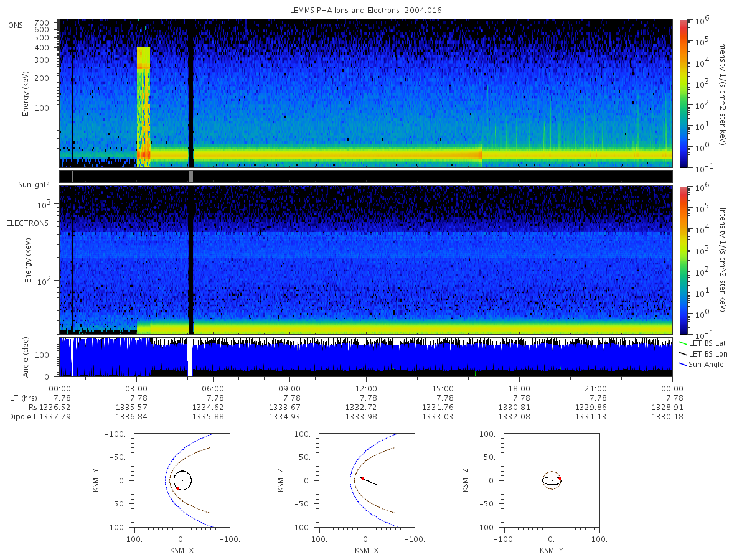Click the '06:00' time tick label
This screenshot has width=747, height=560.
213,388
